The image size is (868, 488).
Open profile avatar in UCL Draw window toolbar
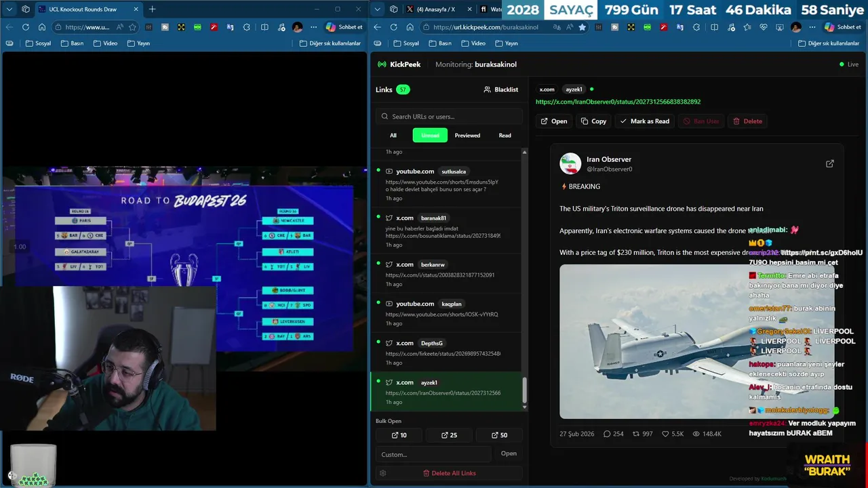point(298,27)
